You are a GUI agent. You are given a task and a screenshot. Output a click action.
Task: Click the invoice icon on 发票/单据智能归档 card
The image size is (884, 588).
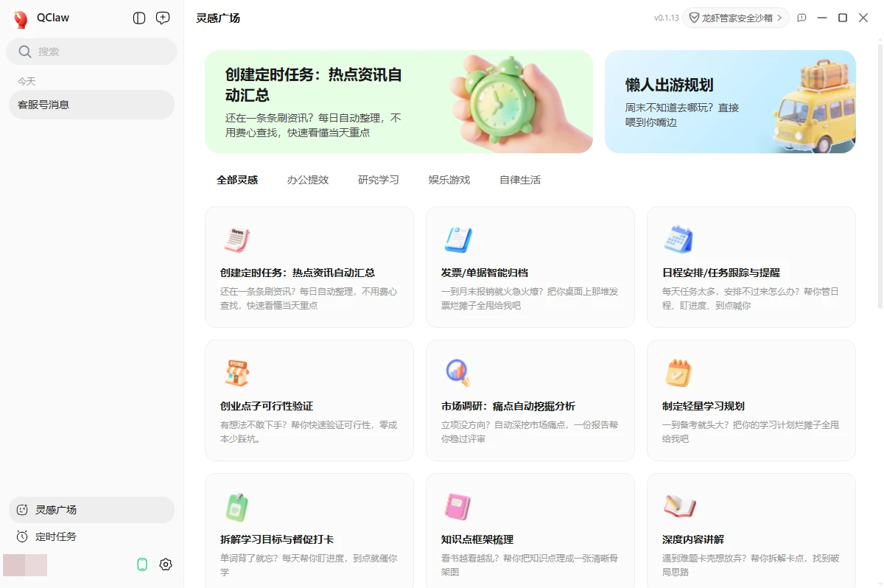tap(457, 238)
